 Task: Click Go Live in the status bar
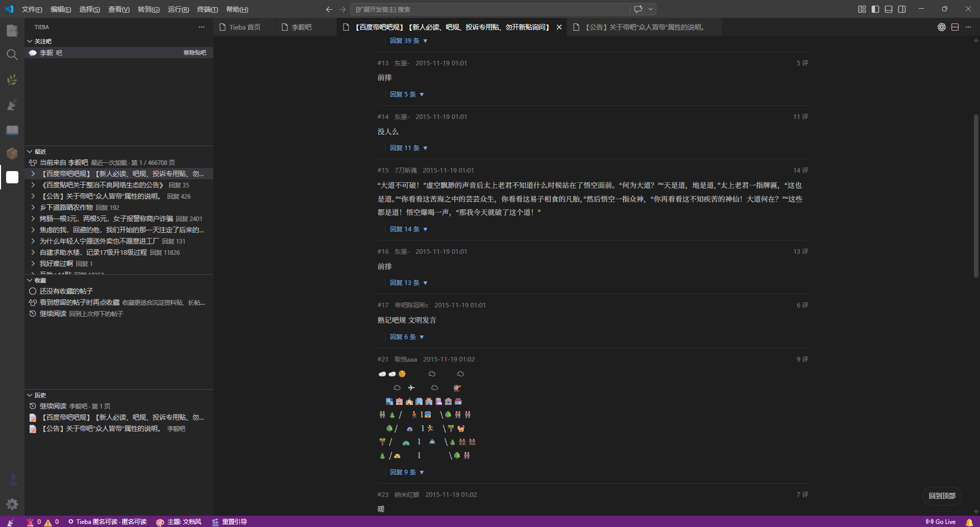coord(941,522)
